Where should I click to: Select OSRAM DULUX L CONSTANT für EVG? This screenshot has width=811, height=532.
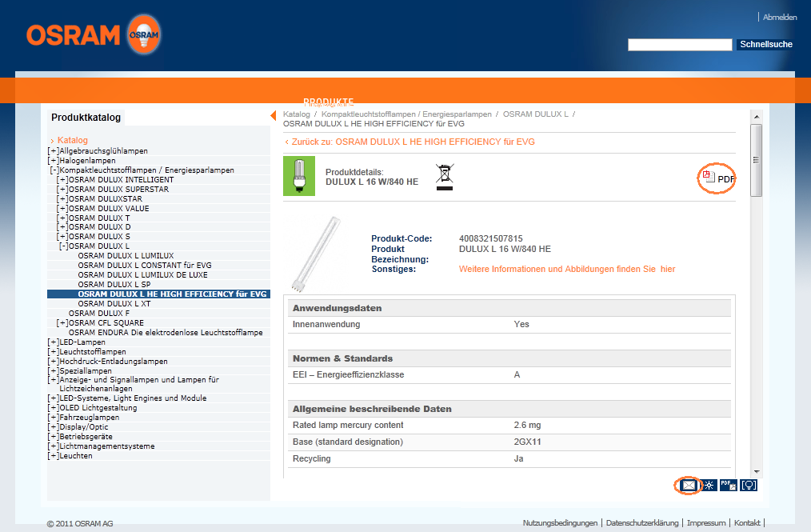pos(145,266)
